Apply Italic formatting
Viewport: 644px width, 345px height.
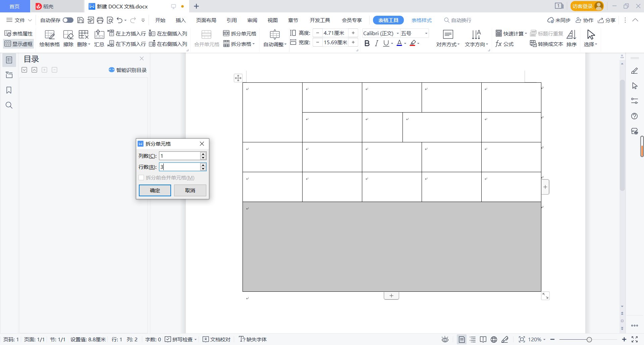pyautogui.click(x=377, y=43)
